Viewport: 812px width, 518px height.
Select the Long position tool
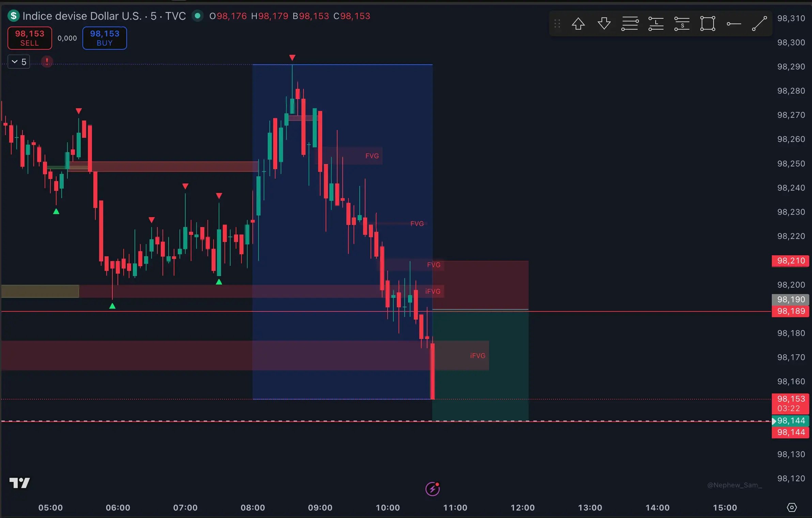coord(656,24)
